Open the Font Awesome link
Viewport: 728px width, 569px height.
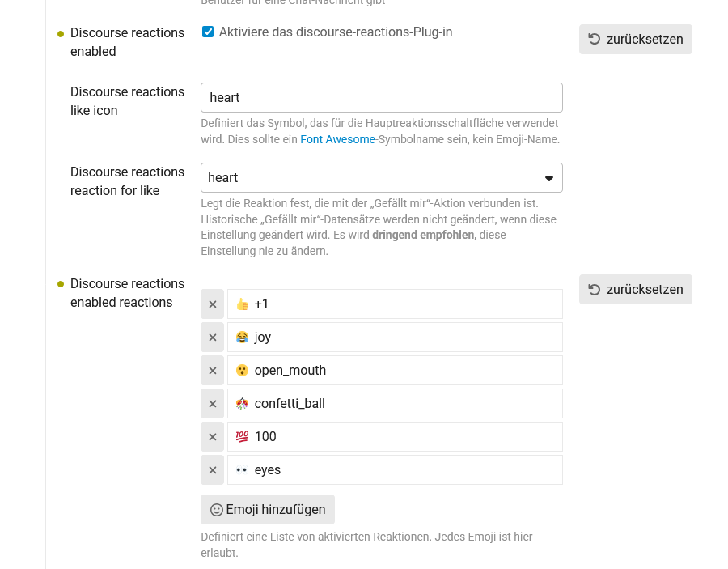[337, 139]
